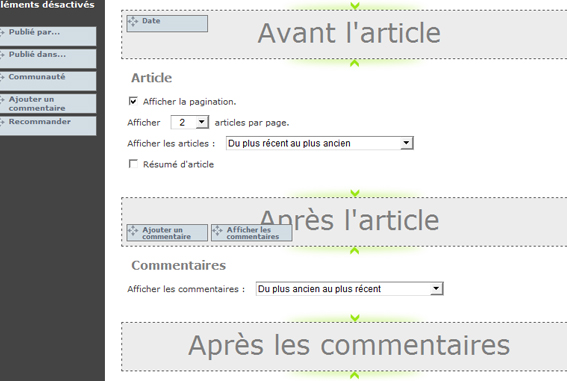Click the 'articles par page.' label
Viewport: 567px width, 381px height.
252,123
